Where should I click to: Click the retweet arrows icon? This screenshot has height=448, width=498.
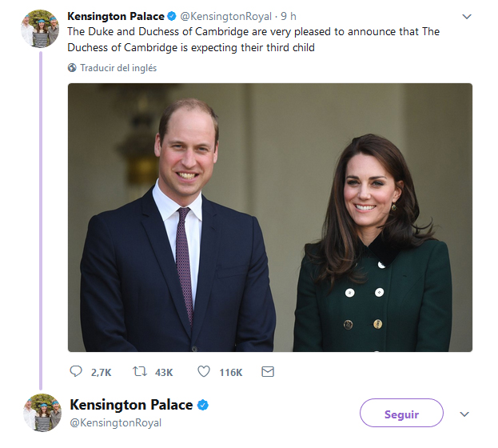140,371
